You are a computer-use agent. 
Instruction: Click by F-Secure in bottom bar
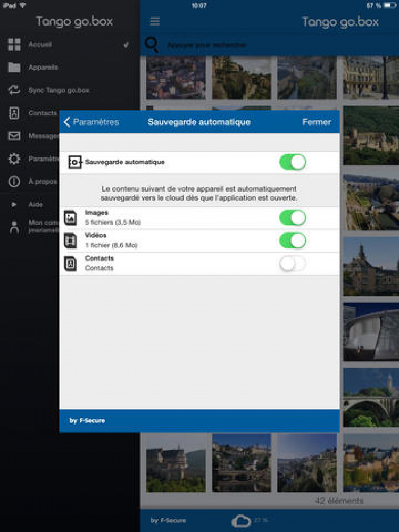pyautogui.click(x=168, y=520)
